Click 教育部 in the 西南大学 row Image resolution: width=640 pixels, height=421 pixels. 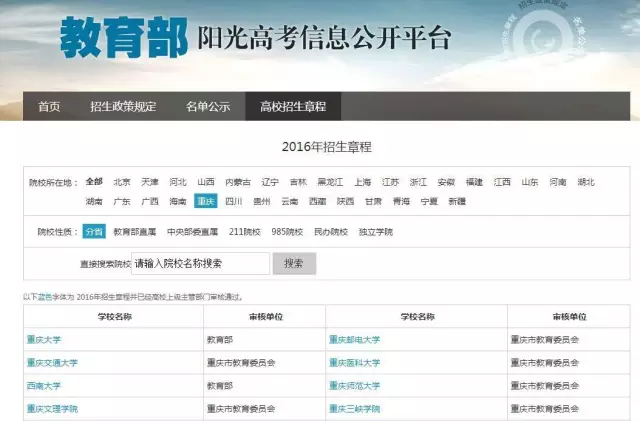(220, 385)
